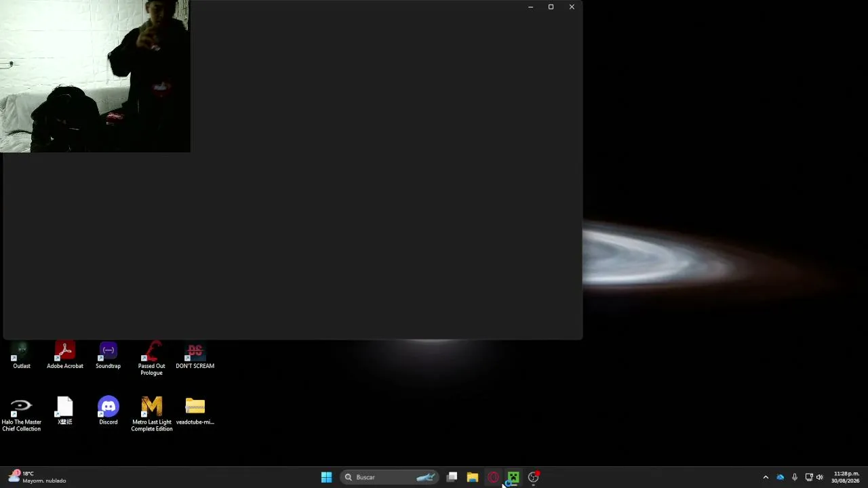Select Metro Last Light Complete Edition icon
The height and width of the screenshot is (488, 868).
[152, 414]
